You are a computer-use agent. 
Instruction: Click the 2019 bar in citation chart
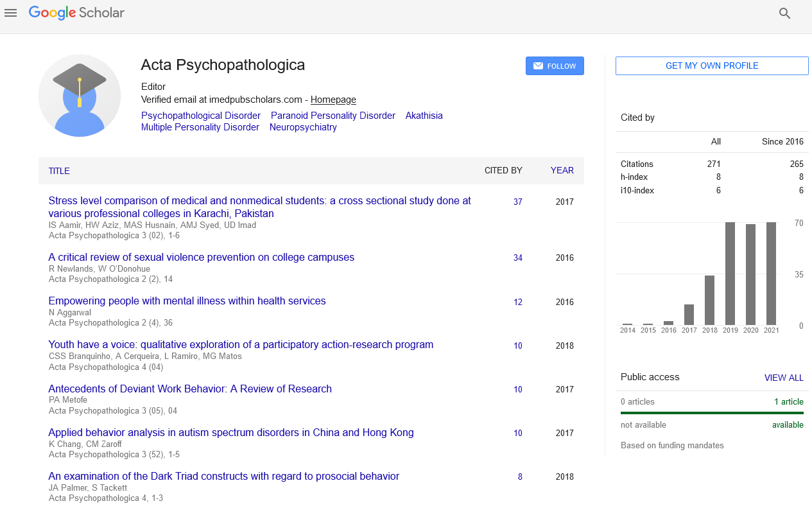pos(730,274)
